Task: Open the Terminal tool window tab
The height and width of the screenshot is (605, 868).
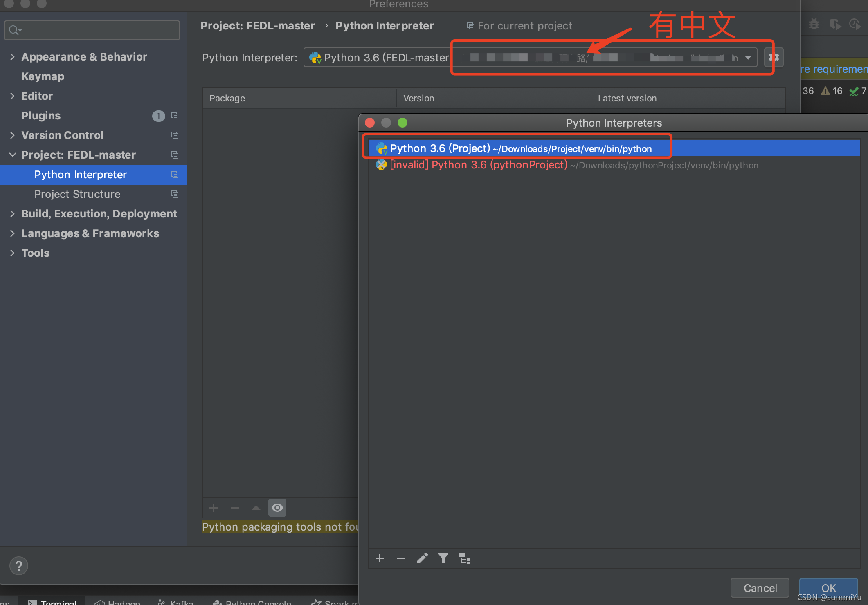Action: [52, 601]
